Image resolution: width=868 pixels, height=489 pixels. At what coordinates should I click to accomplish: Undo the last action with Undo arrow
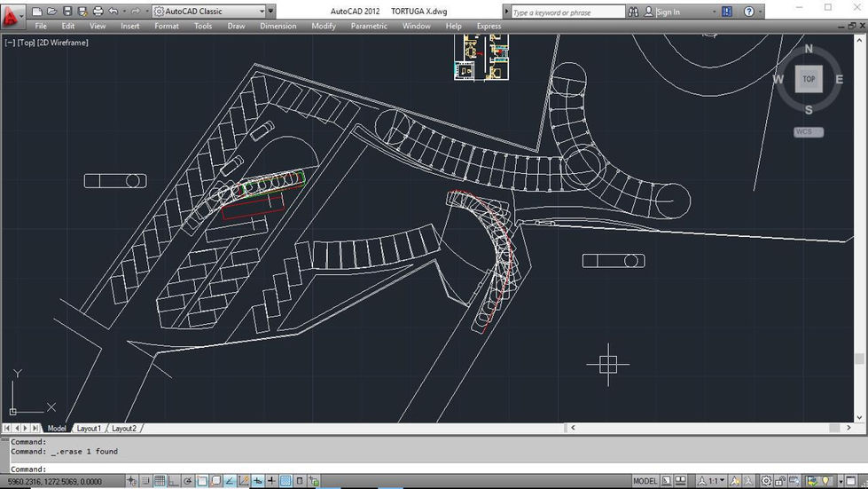click(113, 11)
